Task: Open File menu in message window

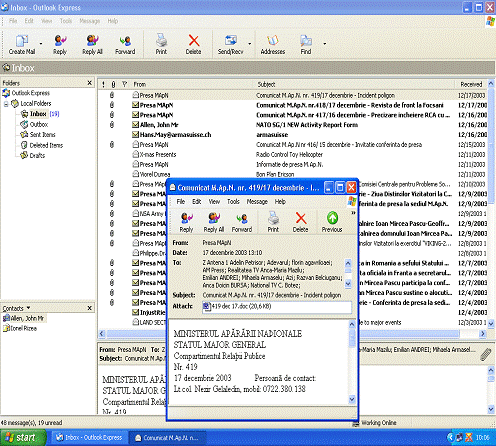Action: [x=181, y=202]
